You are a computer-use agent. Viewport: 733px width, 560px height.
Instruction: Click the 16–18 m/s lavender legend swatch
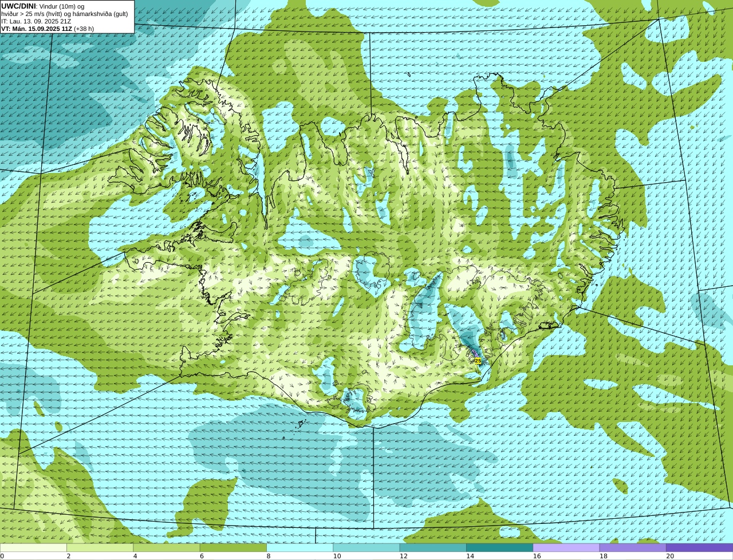click(x=566, y=547)
